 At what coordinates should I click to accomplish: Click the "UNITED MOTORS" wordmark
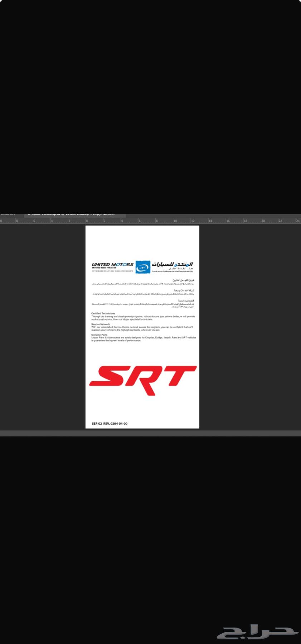(112, 264)
